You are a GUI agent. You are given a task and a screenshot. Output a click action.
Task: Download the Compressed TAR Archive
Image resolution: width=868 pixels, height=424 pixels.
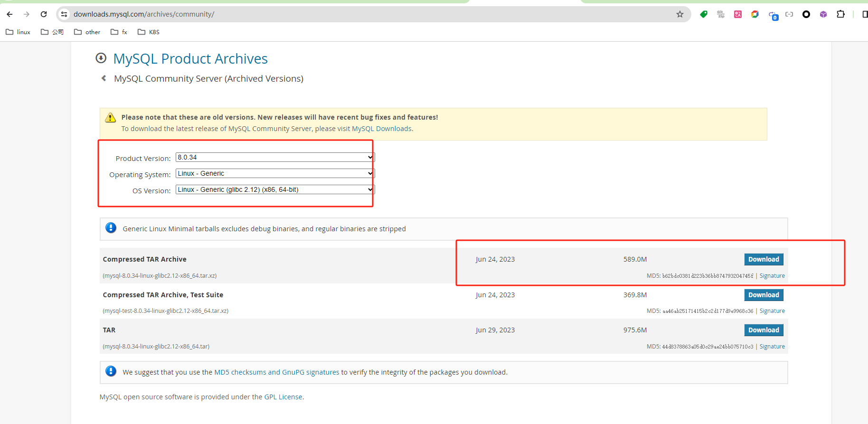point(763,259)
